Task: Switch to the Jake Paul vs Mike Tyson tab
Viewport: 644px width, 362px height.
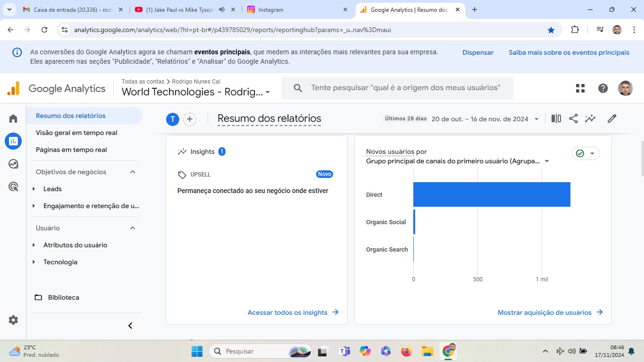Action: [x=184, y=9]
